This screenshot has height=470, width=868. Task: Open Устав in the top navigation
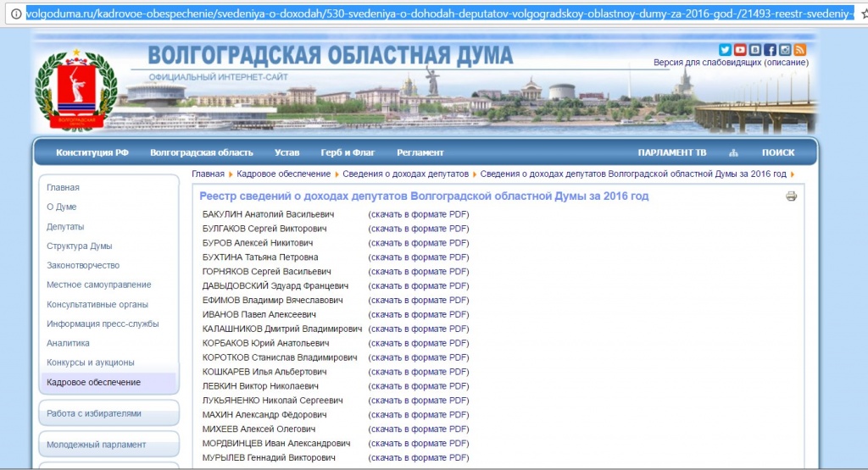tap(287, 152)
